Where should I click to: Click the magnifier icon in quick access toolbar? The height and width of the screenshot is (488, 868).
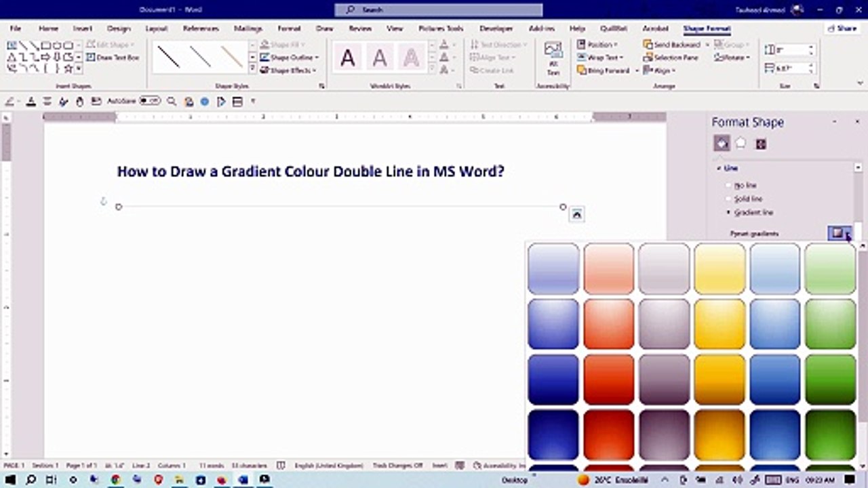point(172,102)
